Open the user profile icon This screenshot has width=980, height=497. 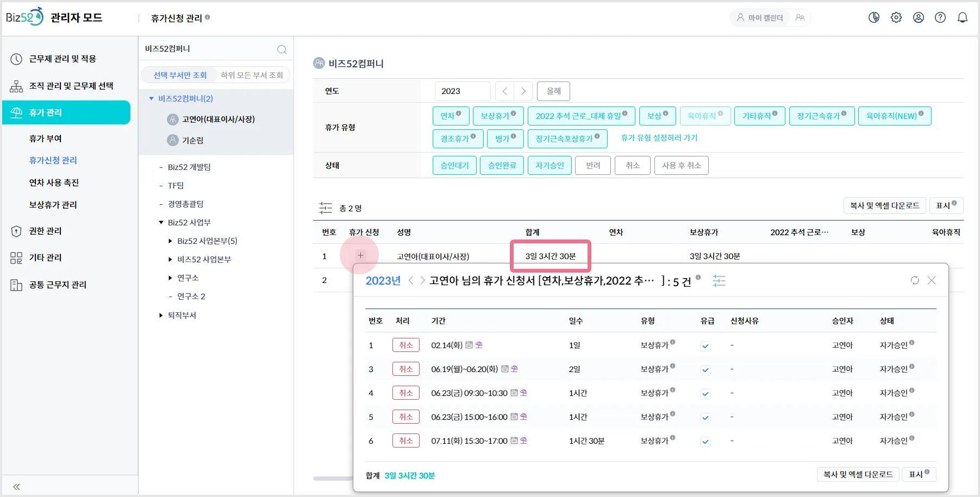pyautogui.click(x=919, y=17)
